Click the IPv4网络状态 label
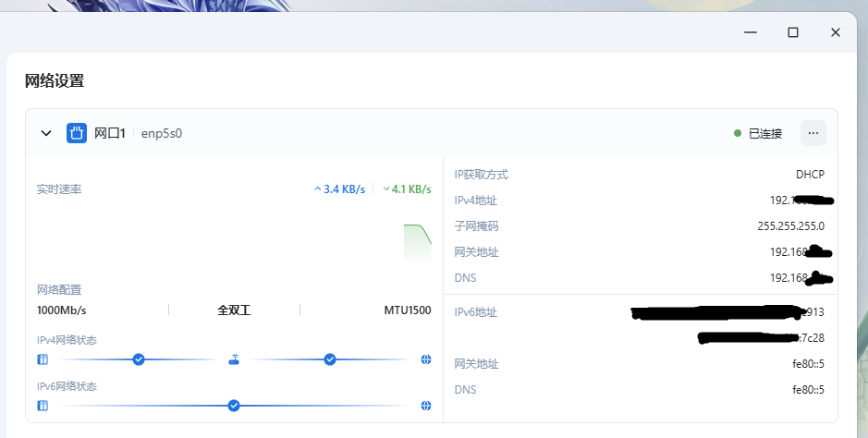The height and width of the screenshot is (438, 868). [x=67, y=340]
